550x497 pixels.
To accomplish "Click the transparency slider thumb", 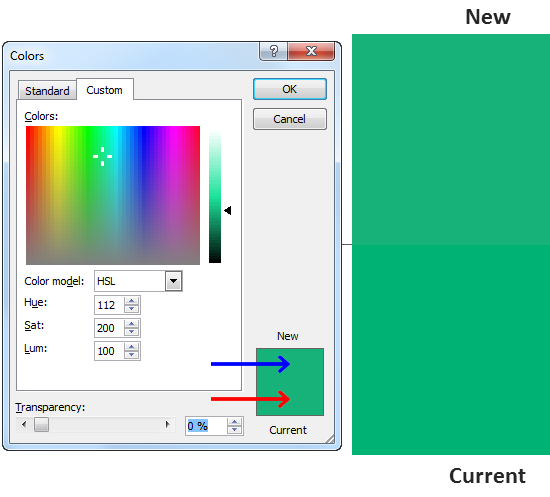I will point(41,425).
